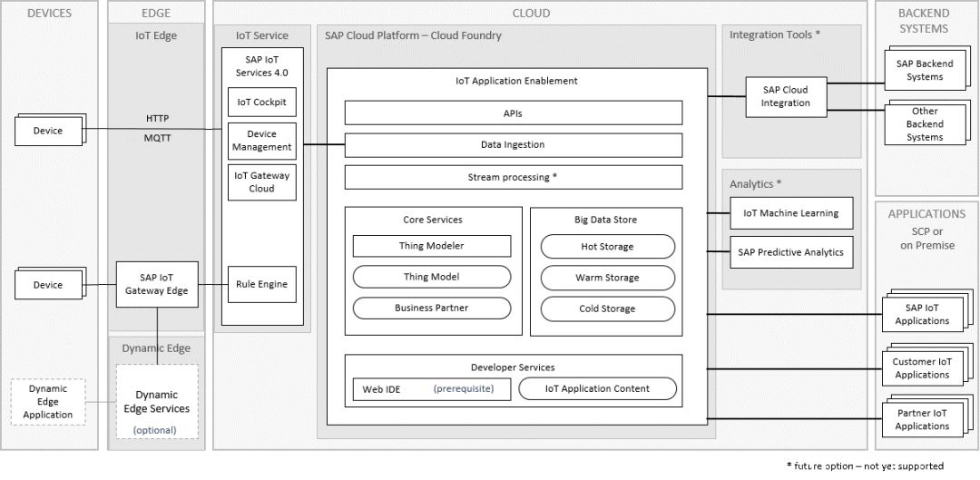Click the SAP Predictive Analytics box
Screen dimensions: 980x480
coord(791,252)
